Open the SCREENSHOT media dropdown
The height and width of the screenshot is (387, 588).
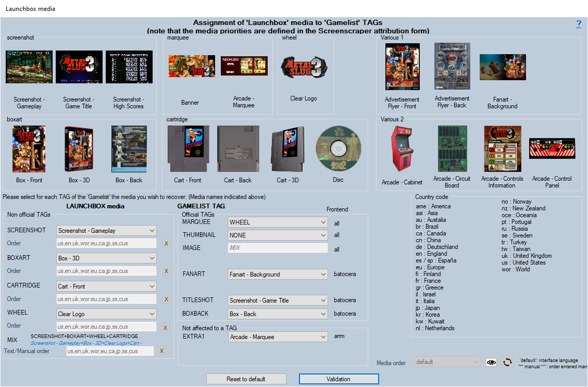coord(106,230)
